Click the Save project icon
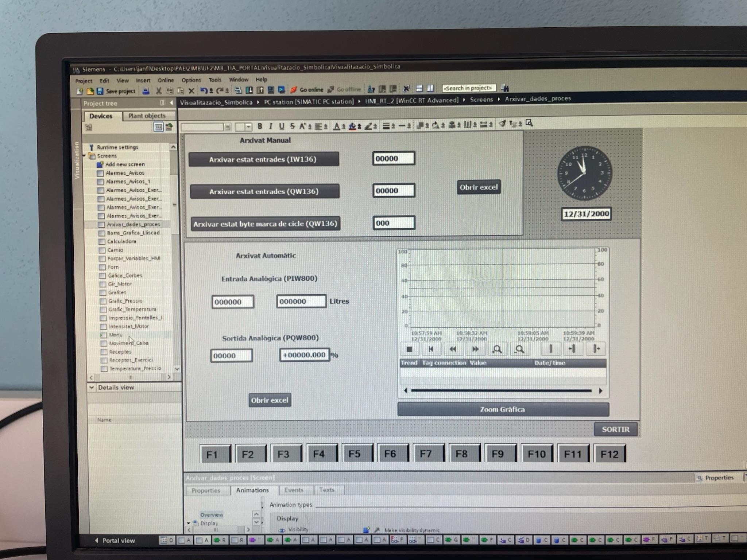This screenshot has width=747, height=560. 100,91
